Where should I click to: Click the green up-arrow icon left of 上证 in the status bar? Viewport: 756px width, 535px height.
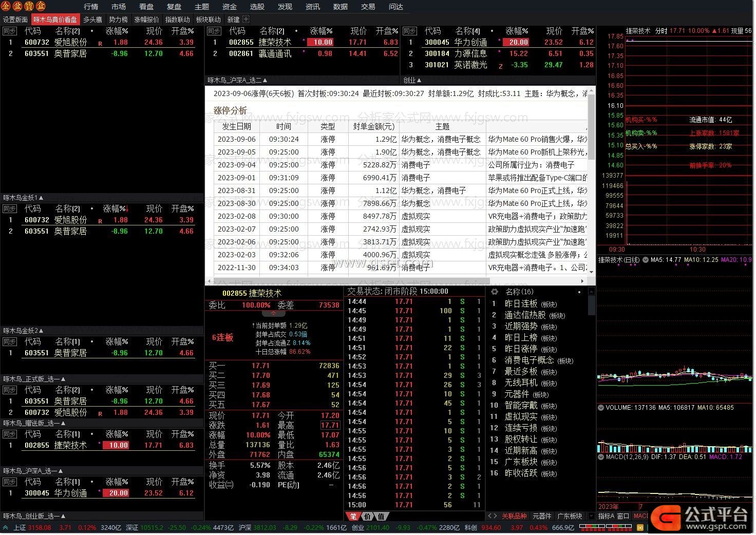(5, 527)
